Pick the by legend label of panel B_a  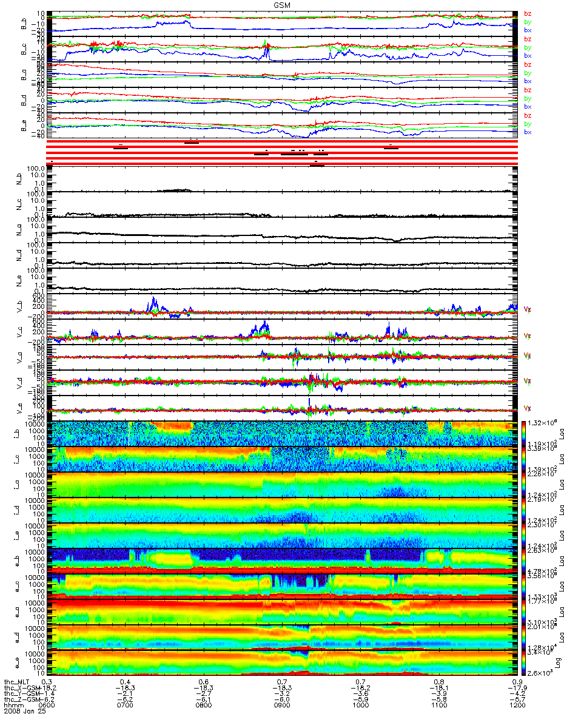(x=528, y=73)
